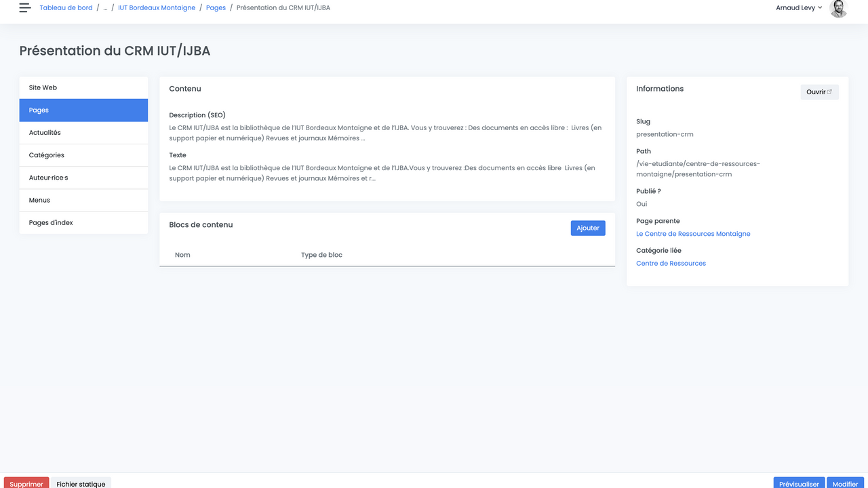Go to Tableau de bord breadcrumb
The height and width of the screenshot is (488, 868).
click(x=66, y=8)
